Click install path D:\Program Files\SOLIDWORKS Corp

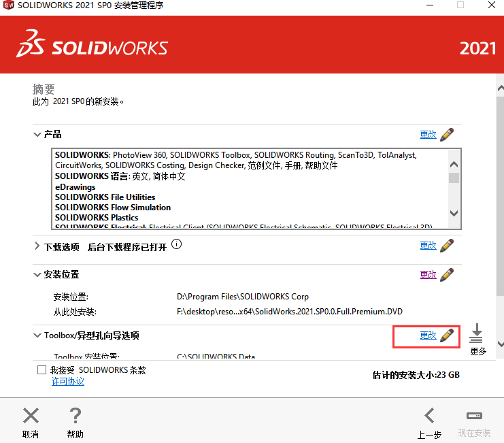(x=243, y=297)
